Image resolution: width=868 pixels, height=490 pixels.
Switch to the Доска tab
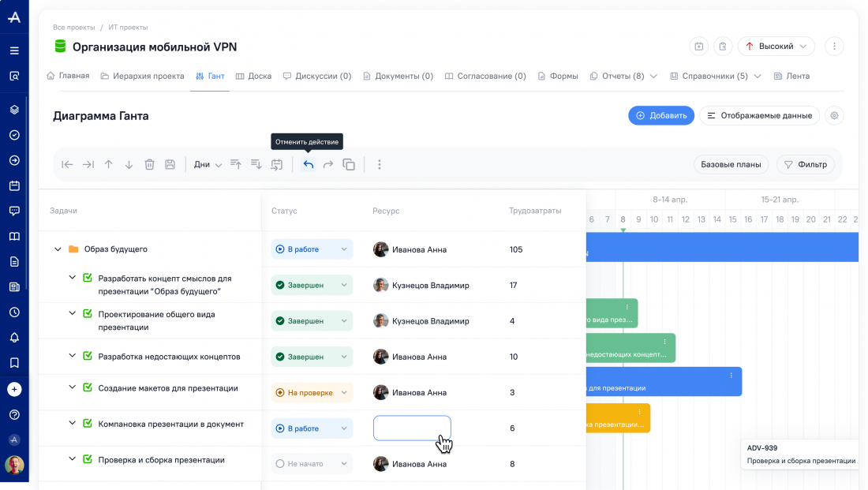pos(253,77)
